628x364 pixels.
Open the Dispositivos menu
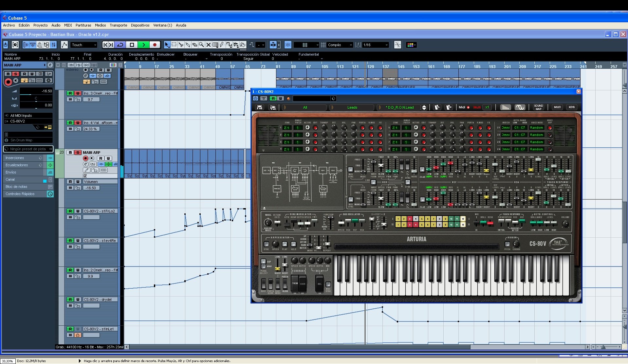coord(140,25)
